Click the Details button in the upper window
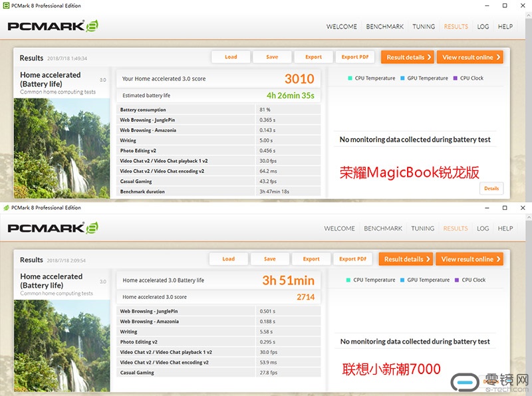The image size is (532, 396). [x=491, y=189]
